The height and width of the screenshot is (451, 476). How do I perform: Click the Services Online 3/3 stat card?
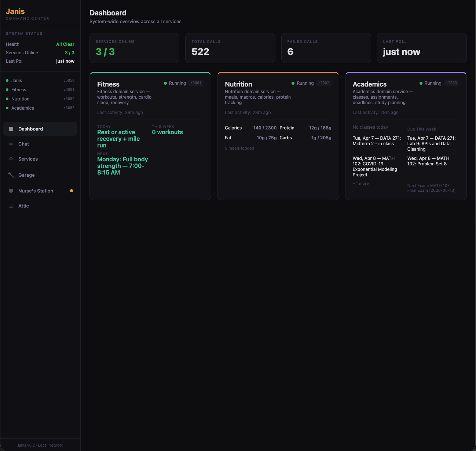134,48
